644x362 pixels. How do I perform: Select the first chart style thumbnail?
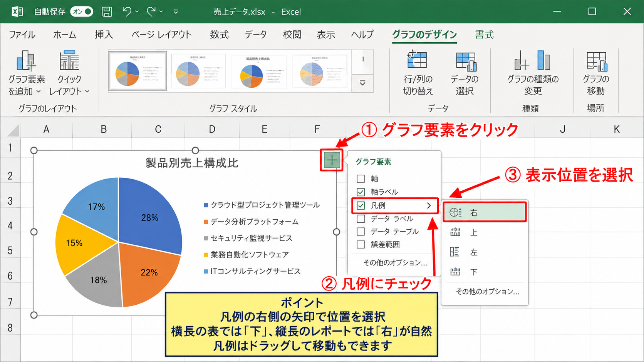138,71
